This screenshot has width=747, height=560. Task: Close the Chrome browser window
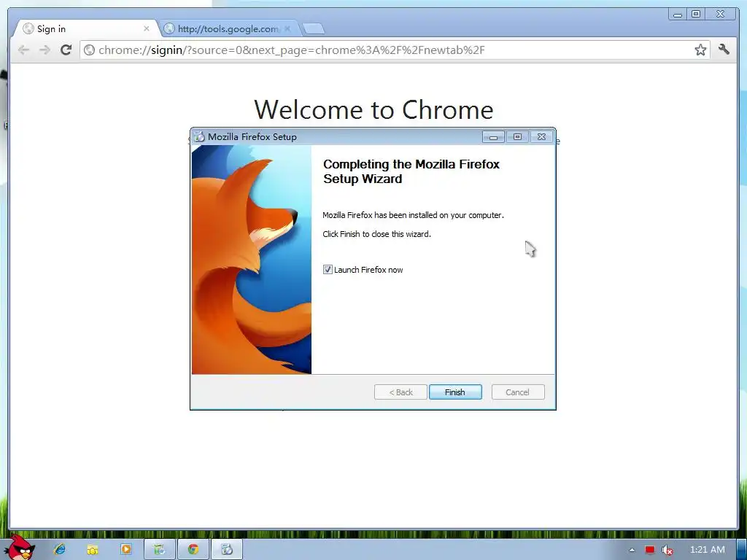[x=720, y=15]
